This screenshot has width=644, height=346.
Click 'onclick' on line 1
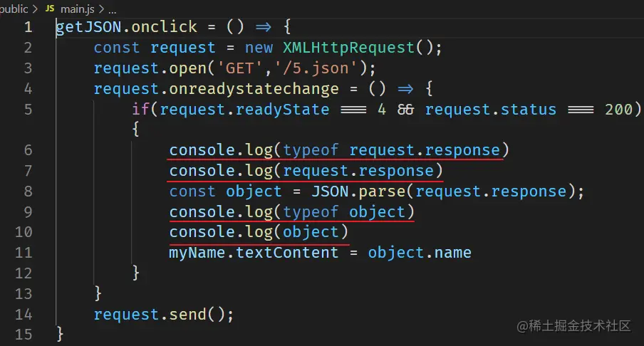coord(165,27)
